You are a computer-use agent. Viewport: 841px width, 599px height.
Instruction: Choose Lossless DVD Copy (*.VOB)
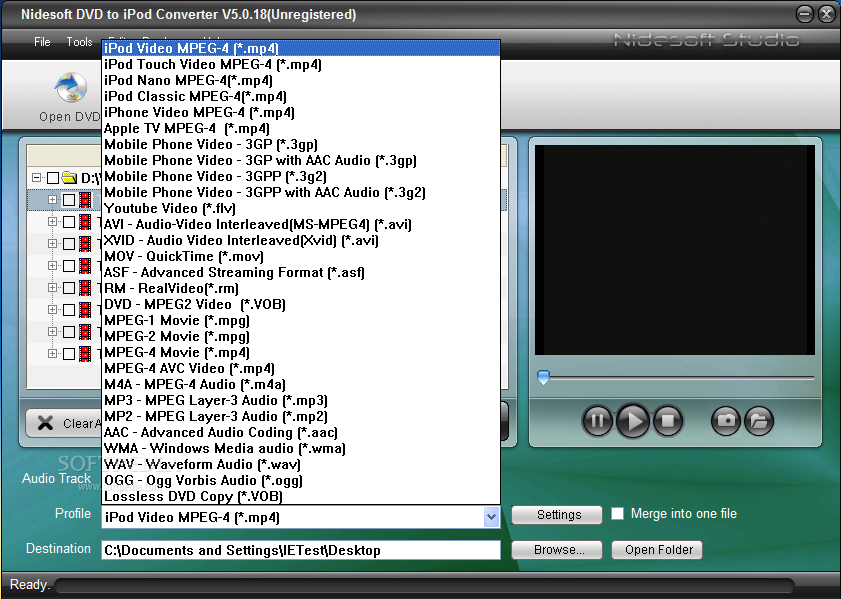(x=301, y=497)
